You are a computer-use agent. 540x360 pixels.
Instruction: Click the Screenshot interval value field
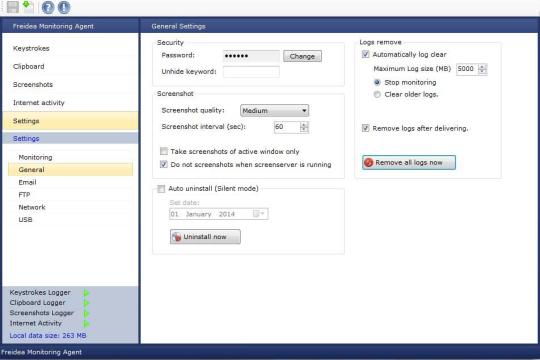[287, 127]
